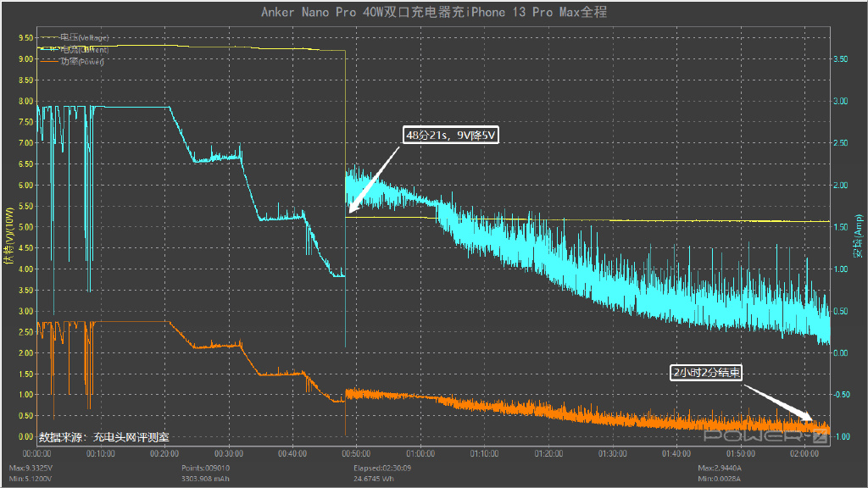Click the 电压(Voltage) legend label
The width and height of the screenshot is (868, 488).
(85, 37)
